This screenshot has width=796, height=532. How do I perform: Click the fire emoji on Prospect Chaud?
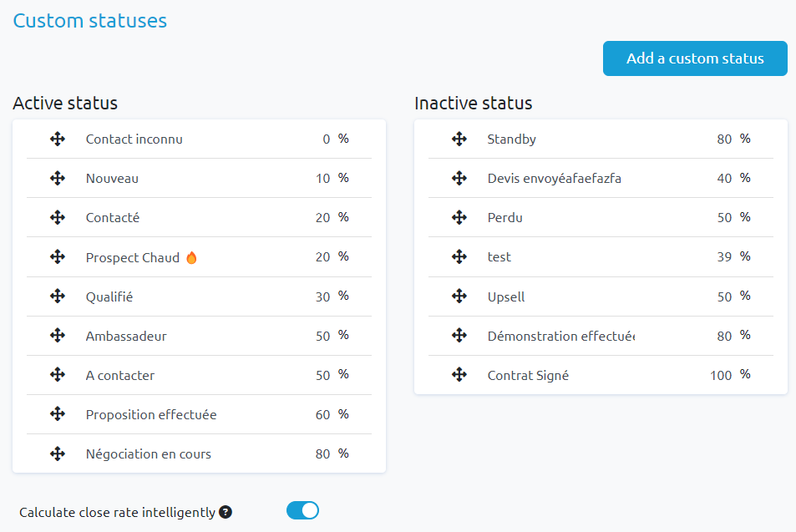191,258
